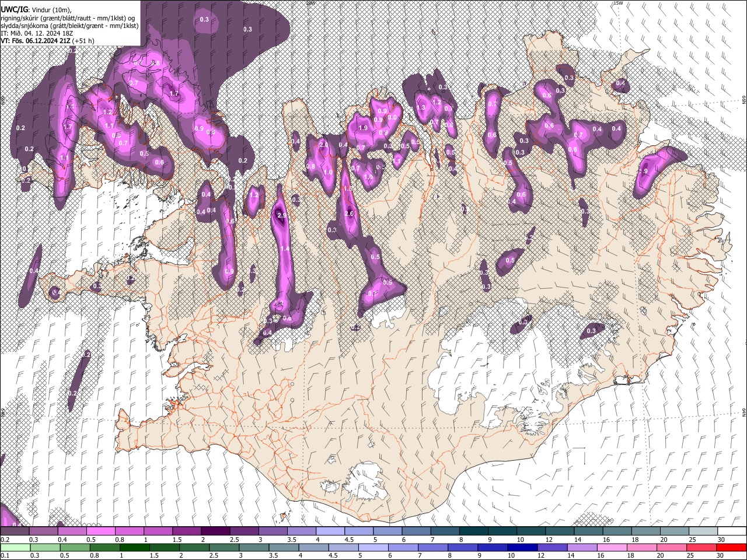Pick dark green lower swatch between 1 and 1.5

(x=134, y=547)
